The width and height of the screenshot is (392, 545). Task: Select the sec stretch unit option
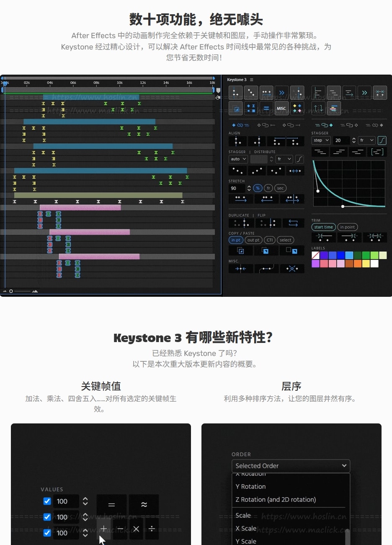click(x=280, y=188)
